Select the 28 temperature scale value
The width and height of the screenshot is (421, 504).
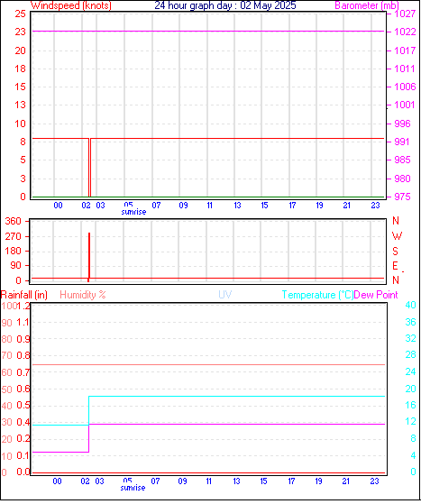click(411, 354)
